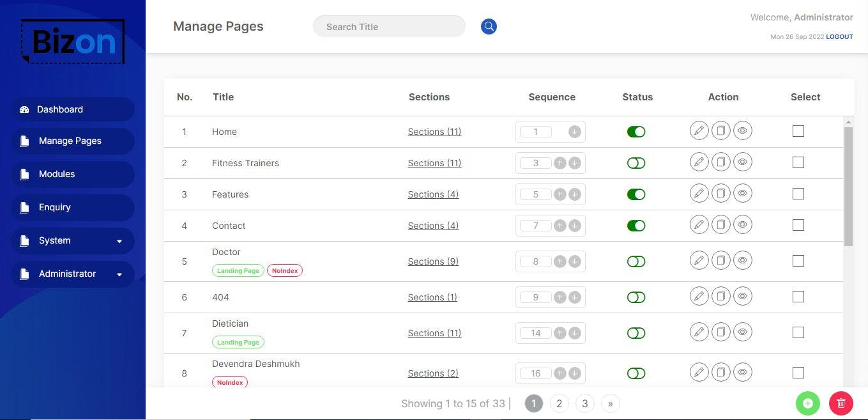Edit the 404 page with pencil icon
Viewport: 868px width, 420px height.
699,297
